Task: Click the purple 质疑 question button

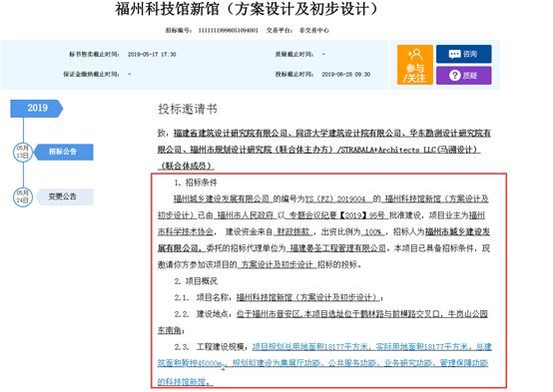Action: point(463,75)
